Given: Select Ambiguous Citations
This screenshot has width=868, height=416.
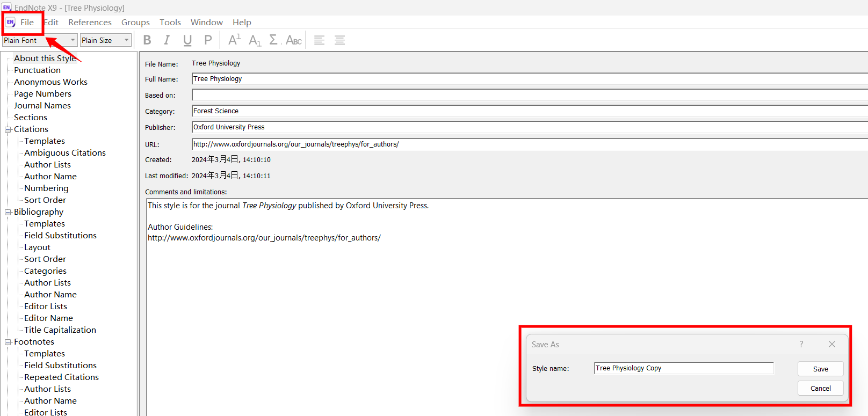Looking at the screenshot, I should [x=65, y=153].
